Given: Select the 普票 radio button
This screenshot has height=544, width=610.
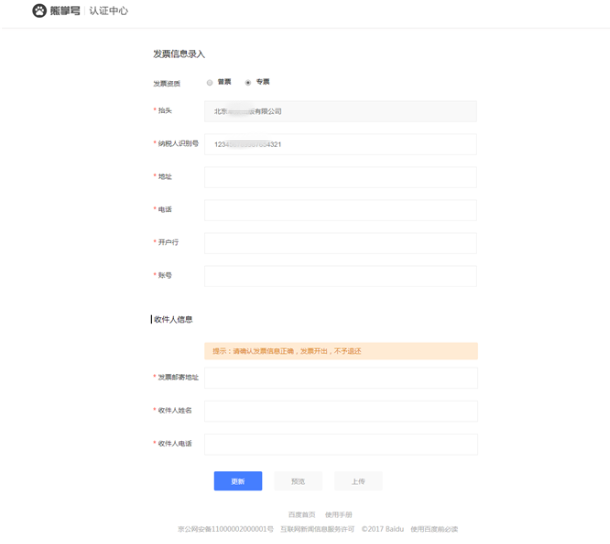Looking at the screenshot, I should click(x=209, y=82).
